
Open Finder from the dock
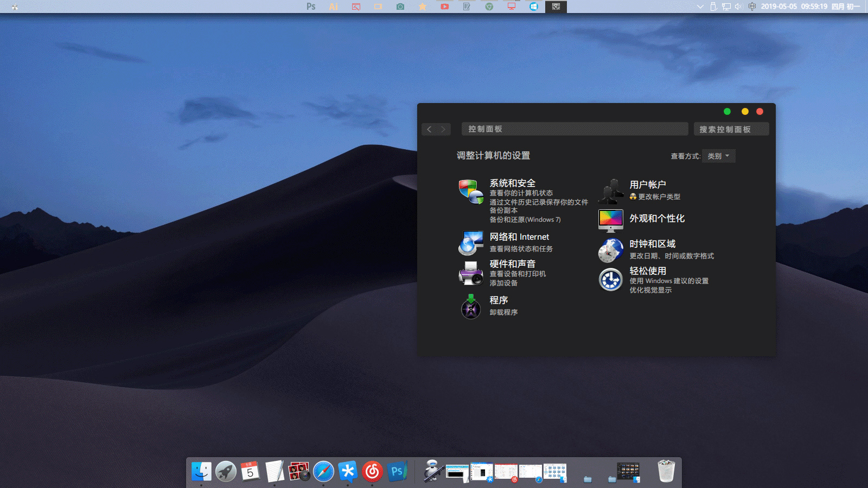201,471
